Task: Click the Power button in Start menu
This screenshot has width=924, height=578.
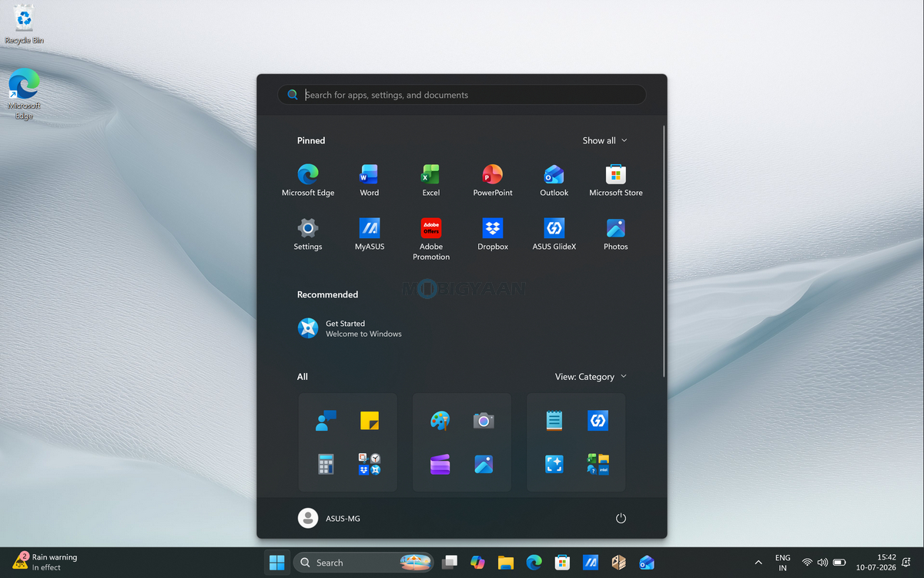Action: pos(621,519)
